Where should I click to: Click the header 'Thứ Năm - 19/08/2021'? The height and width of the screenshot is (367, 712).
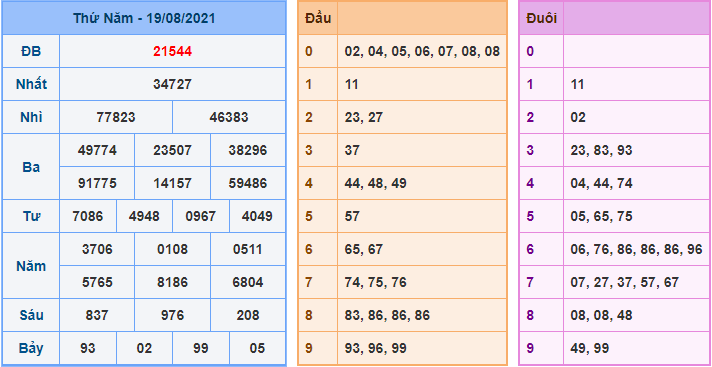[x=144, y=18]
